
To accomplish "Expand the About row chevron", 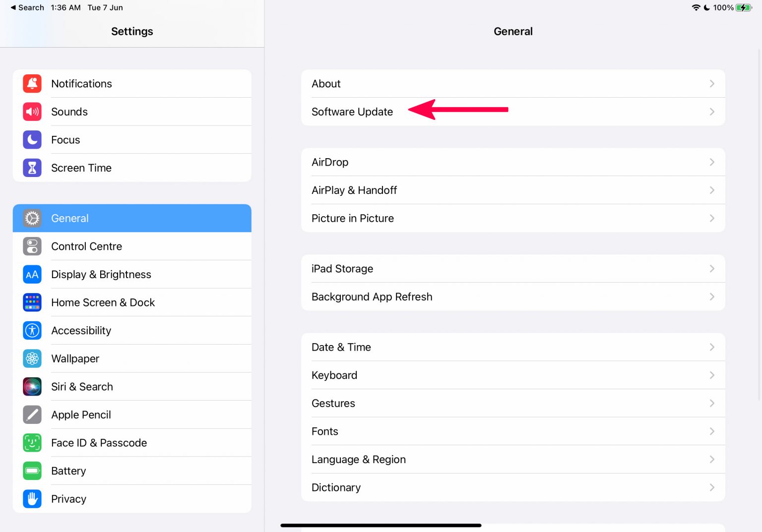I will [x=712, y=83].
